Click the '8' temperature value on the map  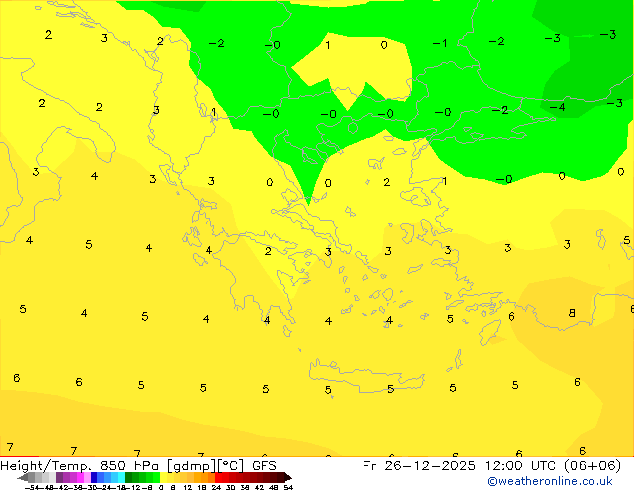572,313
